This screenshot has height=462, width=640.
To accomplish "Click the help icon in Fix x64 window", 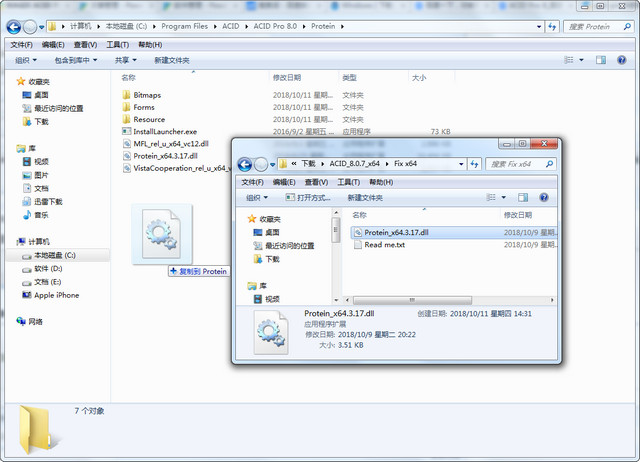I will 542,198.
